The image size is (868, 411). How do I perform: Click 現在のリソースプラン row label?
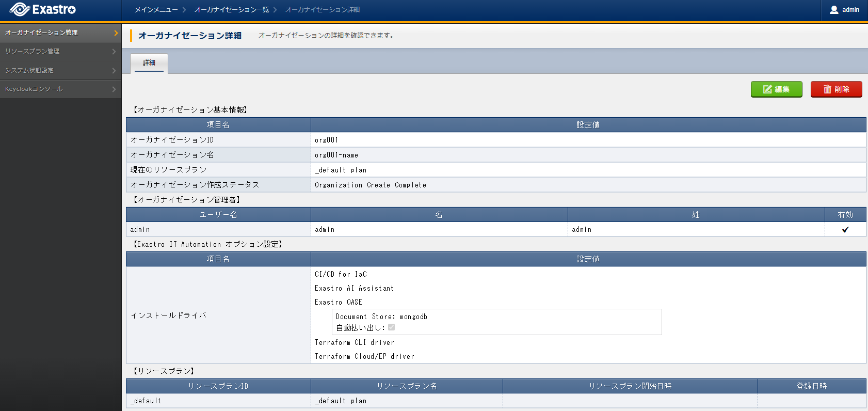[x=168, y=170]
